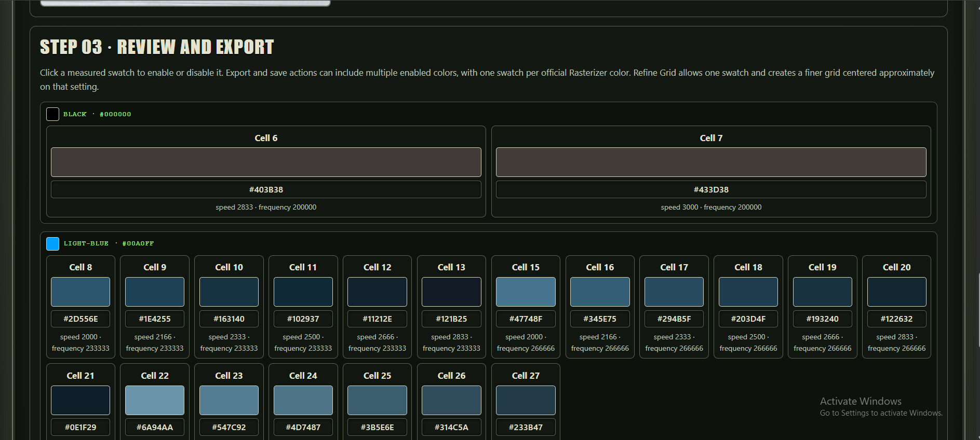This screenshot has width=980, height=440.
Task: Choose the Cell 13 swatch color box
Action: 451,292
